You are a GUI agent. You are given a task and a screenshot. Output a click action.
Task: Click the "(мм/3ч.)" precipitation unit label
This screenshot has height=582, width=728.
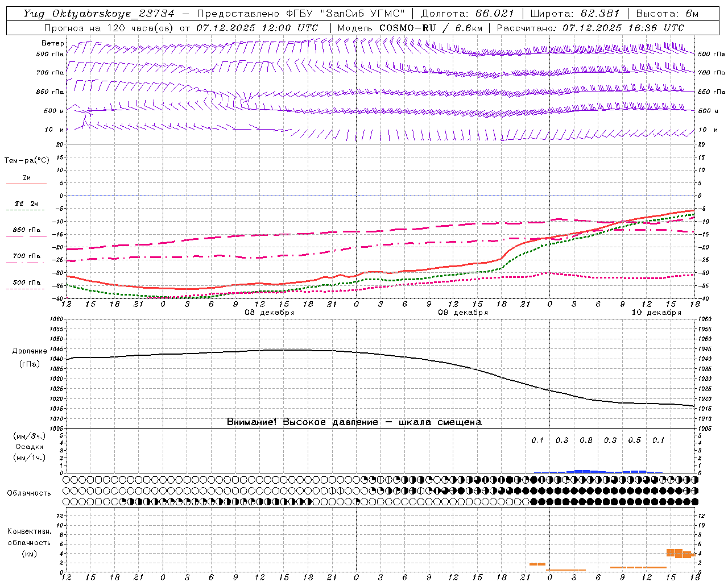[x=30, y=436]
